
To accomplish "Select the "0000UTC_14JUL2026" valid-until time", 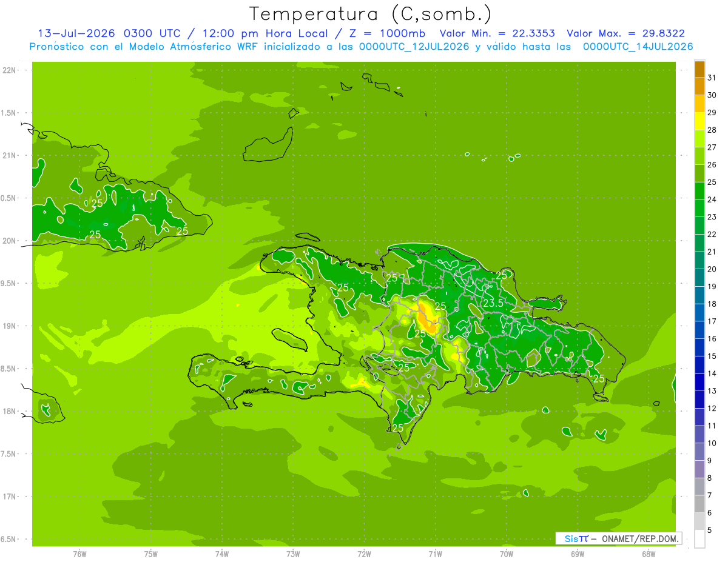I will click(638, 47).
